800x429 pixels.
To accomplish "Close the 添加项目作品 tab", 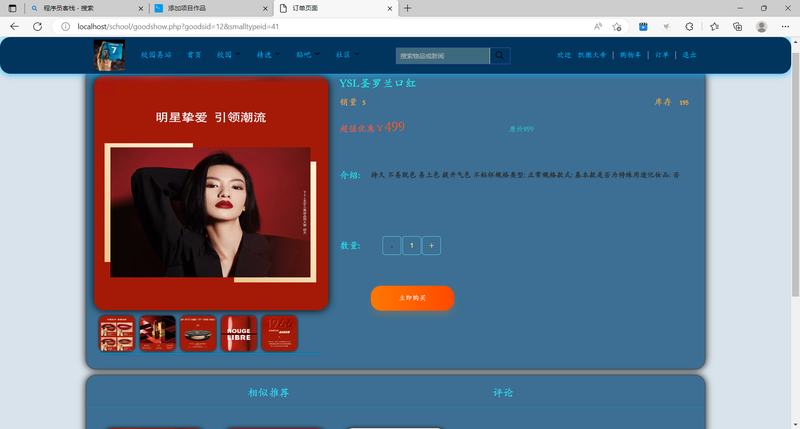I will (x=265, y=9).
